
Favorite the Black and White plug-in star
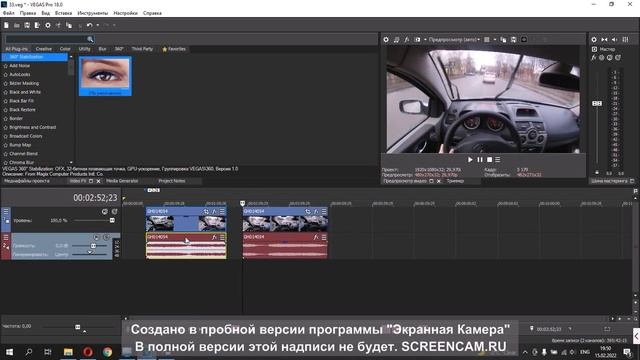(x=6, y=92)
